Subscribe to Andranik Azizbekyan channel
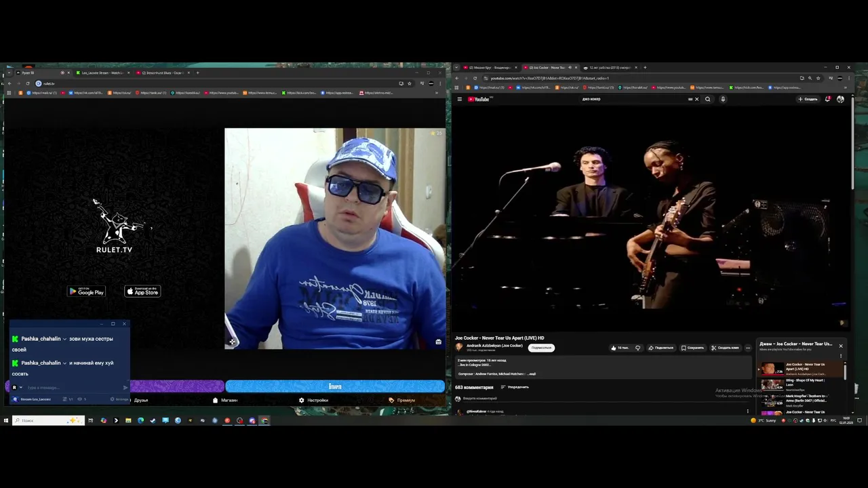Screen dimensions: 868x488 [x=542, y=348]
